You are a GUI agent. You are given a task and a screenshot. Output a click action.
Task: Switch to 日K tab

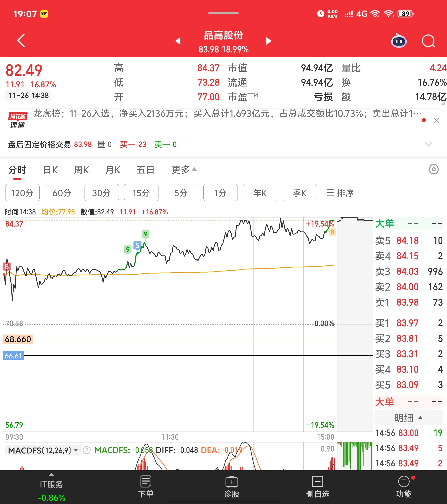click(x=50, y=170)
